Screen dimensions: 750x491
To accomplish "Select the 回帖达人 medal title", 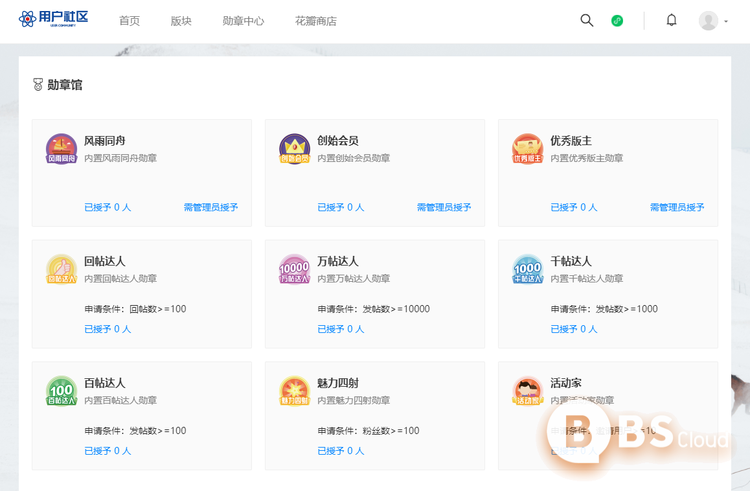I will click(105, 261).
